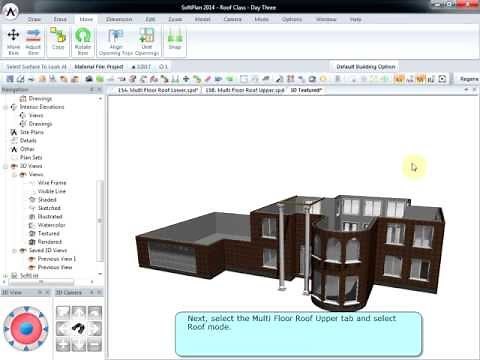Click the Navigation panel horizontal scrollbar
The image size is (480, 360).
pos(41,282)
